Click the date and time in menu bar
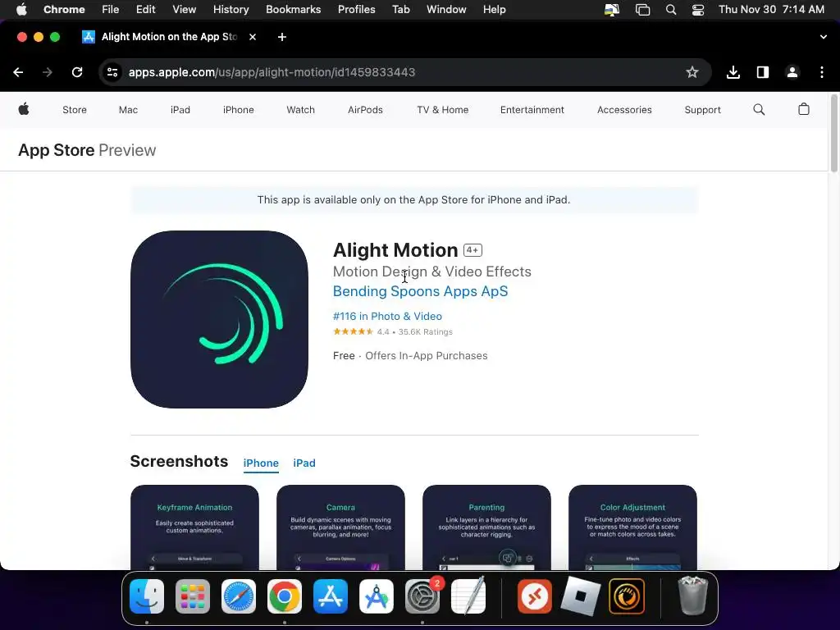 tap(771, 10)
